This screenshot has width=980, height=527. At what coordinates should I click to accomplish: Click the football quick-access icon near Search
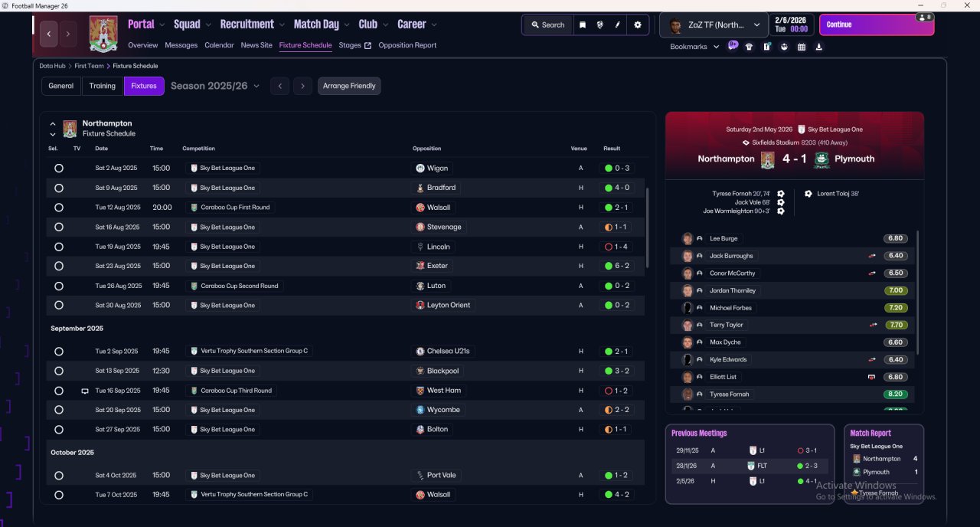click(x=599, y=25)
